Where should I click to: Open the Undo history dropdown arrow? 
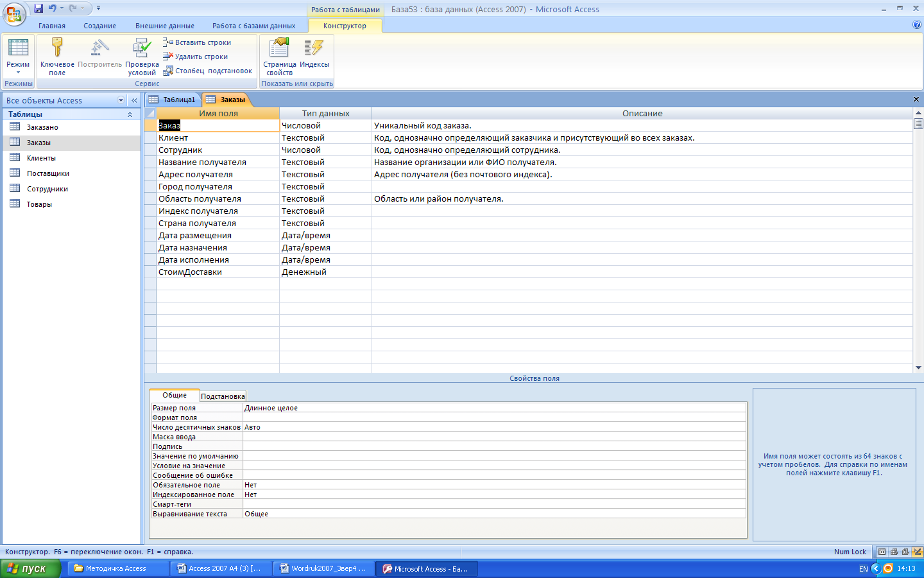62,8
